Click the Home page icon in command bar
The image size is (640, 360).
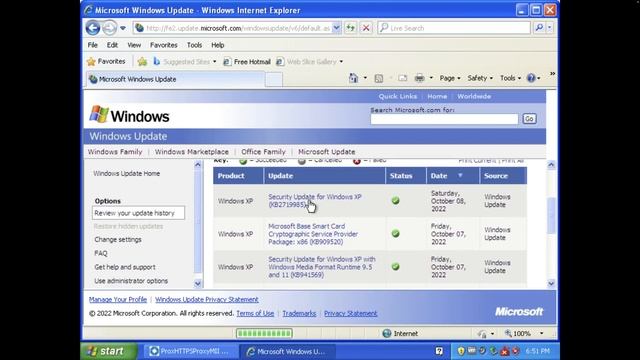point(353,78)
